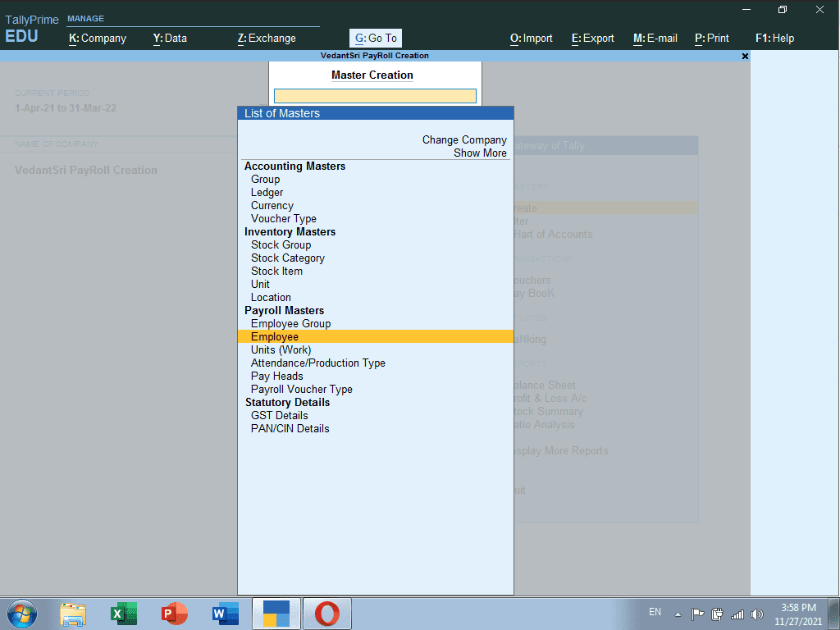This screenshot has width=840, height=630.
Task: Select Group under Accounting Masters
Action: (x=265, y=180)
